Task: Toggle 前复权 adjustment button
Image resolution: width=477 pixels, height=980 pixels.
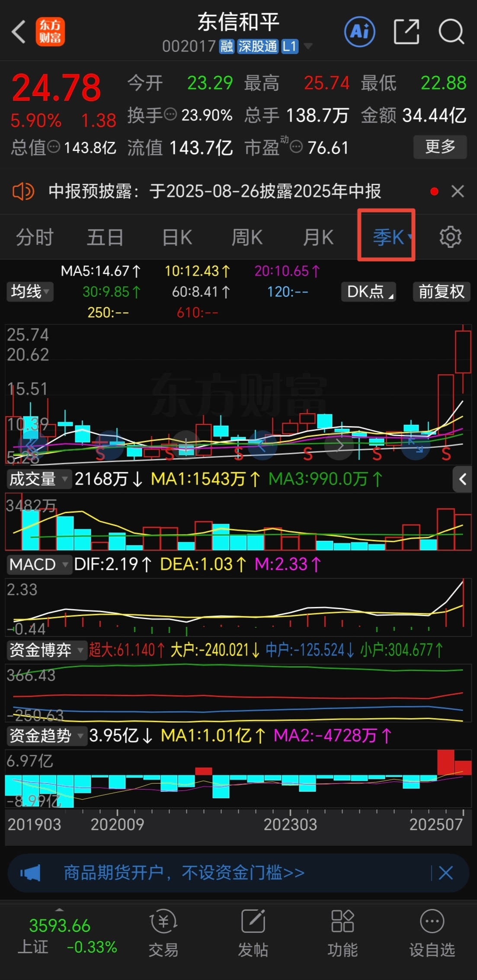Action: [442, 292]
